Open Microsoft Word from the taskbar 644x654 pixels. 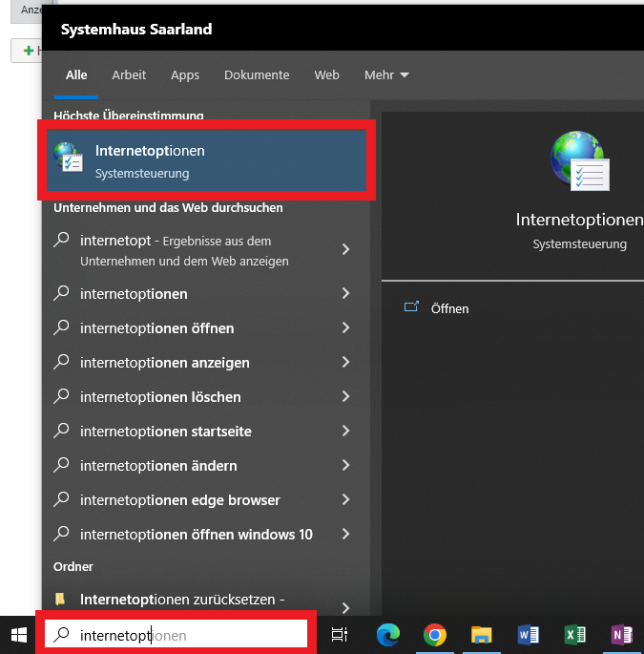pos(529,635)
